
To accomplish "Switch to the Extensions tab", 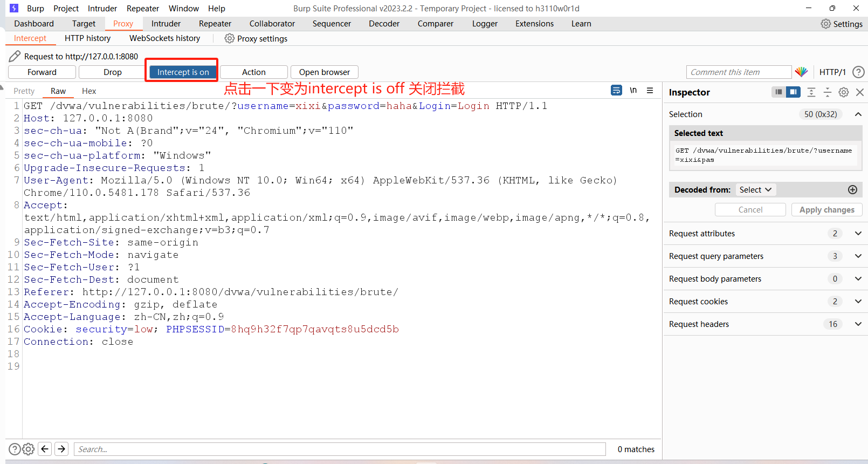I will (534, 24).
